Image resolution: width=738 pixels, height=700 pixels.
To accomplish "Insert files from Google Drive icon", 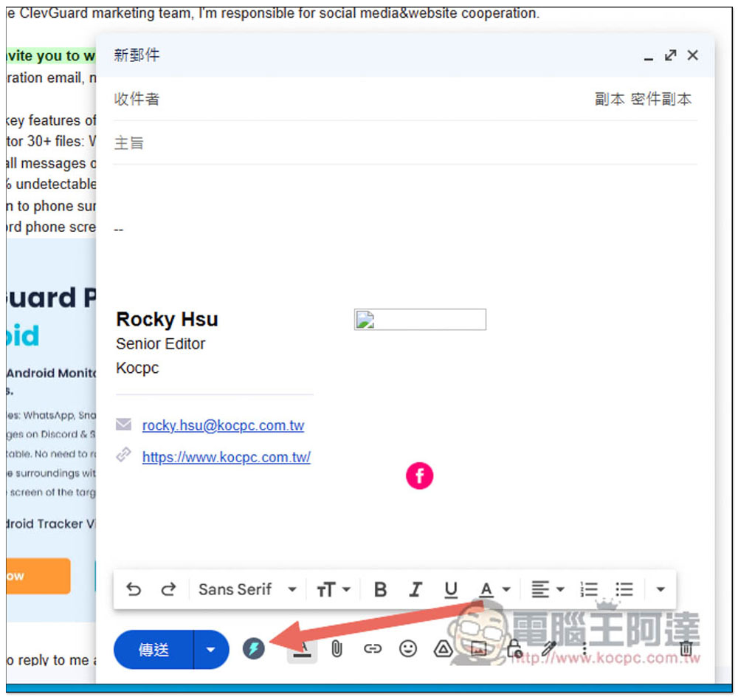I will click(443, 649).
